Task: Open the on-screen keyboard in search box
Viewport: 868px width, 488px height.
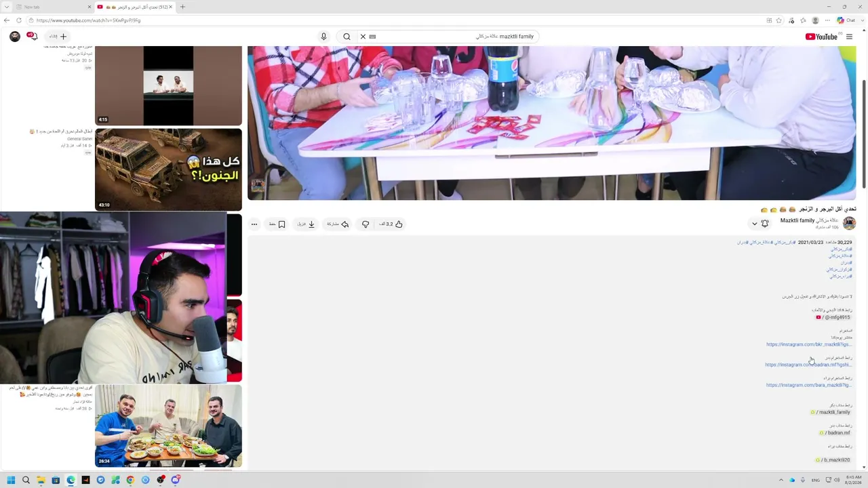Action: click(372, 37)
